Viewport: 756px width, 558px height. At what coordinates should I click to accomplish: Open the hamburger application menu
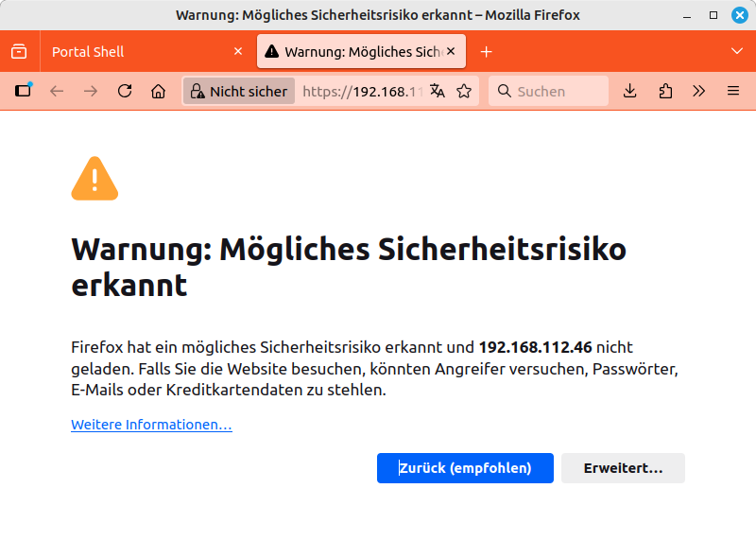click(x=733, y=92)
